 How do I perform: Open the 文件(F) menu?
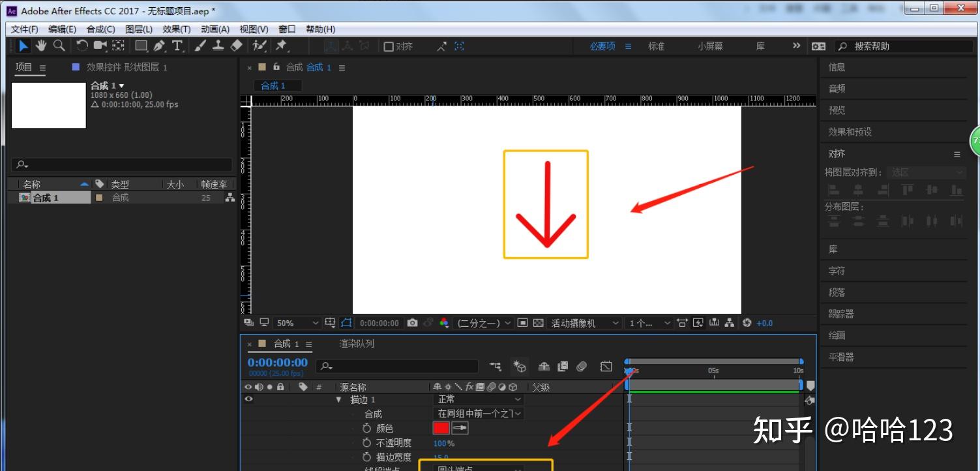pyautogui.click(x=25, y=29)
